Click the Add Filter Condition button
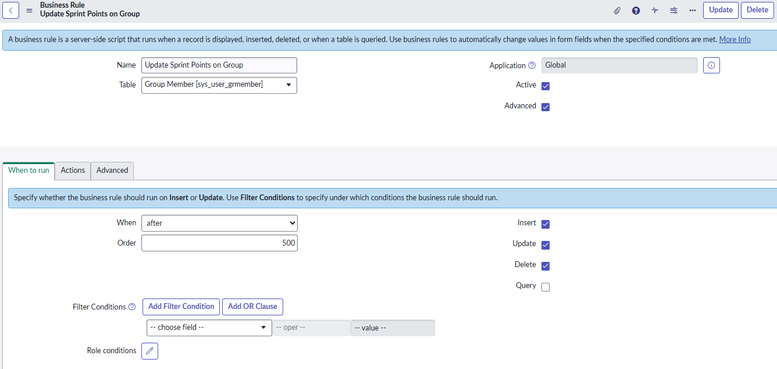This screenshot has height=369, width=777. tap(181, 307)
